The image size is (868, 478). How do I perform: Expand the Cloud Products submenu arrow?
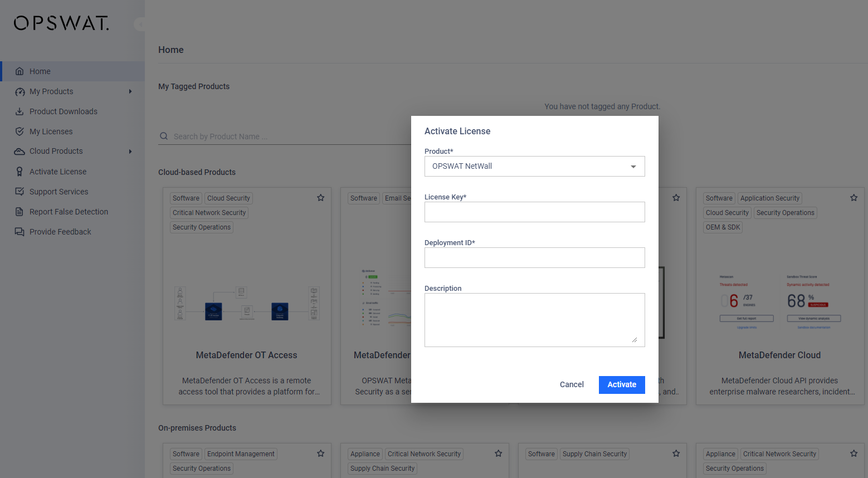pos(130,152)
